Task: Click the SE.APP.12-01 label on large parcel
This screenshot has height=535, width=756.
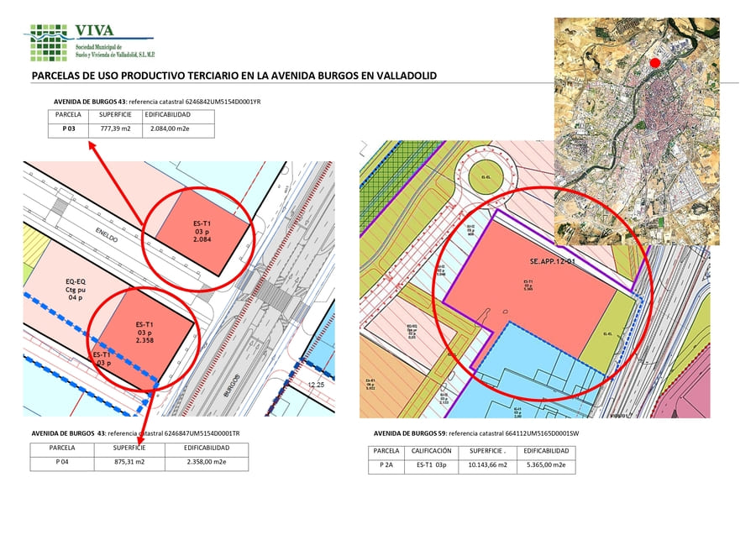Action: tap(552, 263)
